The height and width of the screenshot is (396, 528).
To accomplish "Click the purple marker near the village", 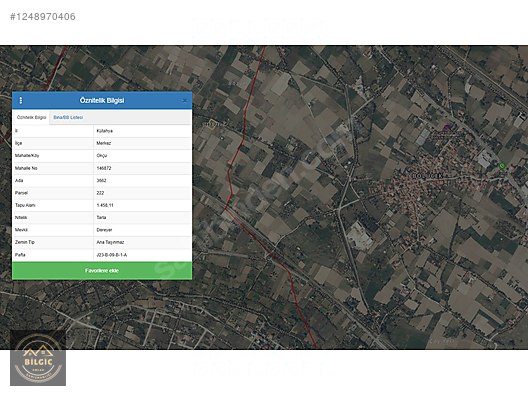I will pos(447,127).
